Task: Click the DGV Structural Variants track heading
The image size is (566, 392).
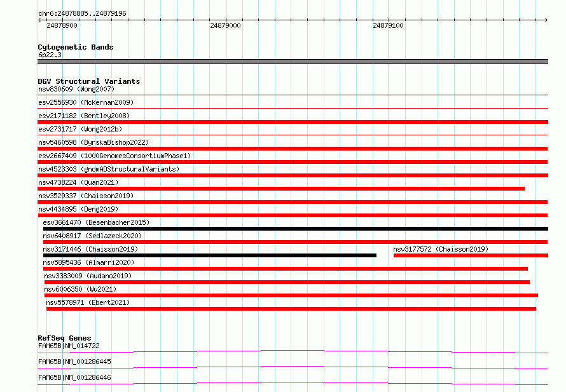Action: tap(89, 81)
